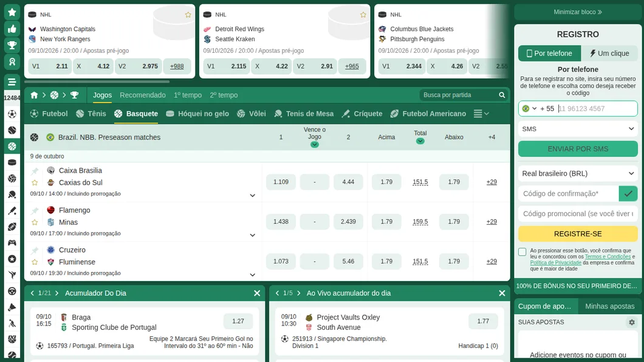Go to home via breadcrumb house icon

34,95
